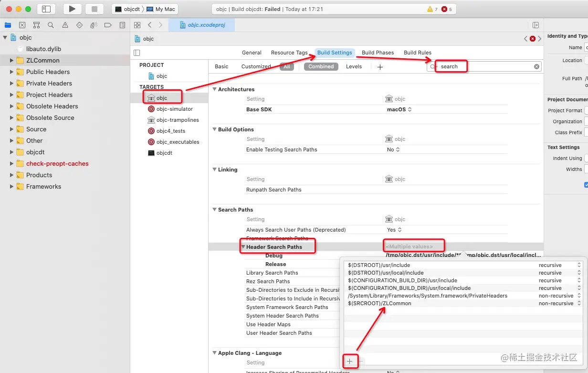Switch to Levels view
Image resolution: width=588 pixels, height=373 pixels.
pos(354,67)
